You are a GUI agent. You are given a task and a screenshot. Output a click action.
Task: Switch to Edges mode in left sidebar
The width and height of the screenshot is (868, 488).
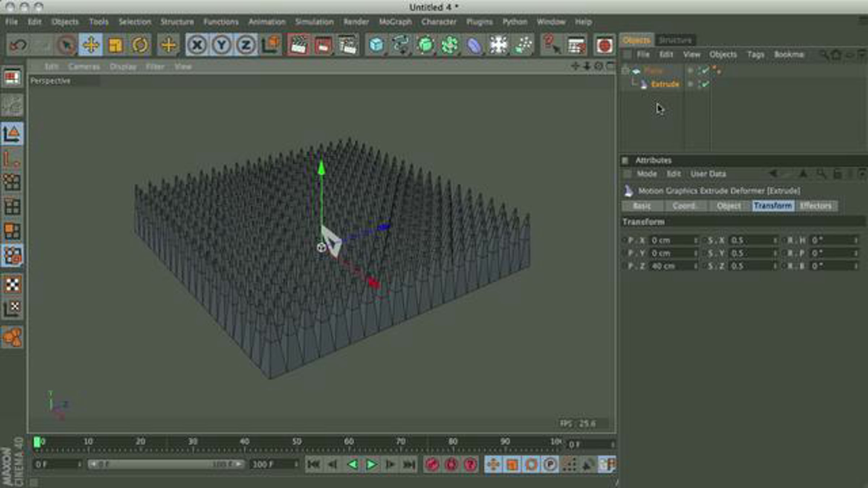[x=12, y=207]
